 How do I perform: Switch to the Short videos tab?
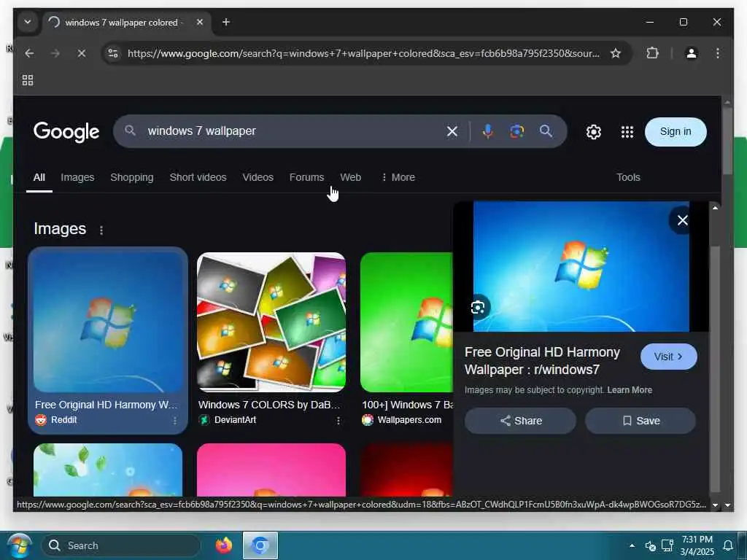[x=198, y=178]
